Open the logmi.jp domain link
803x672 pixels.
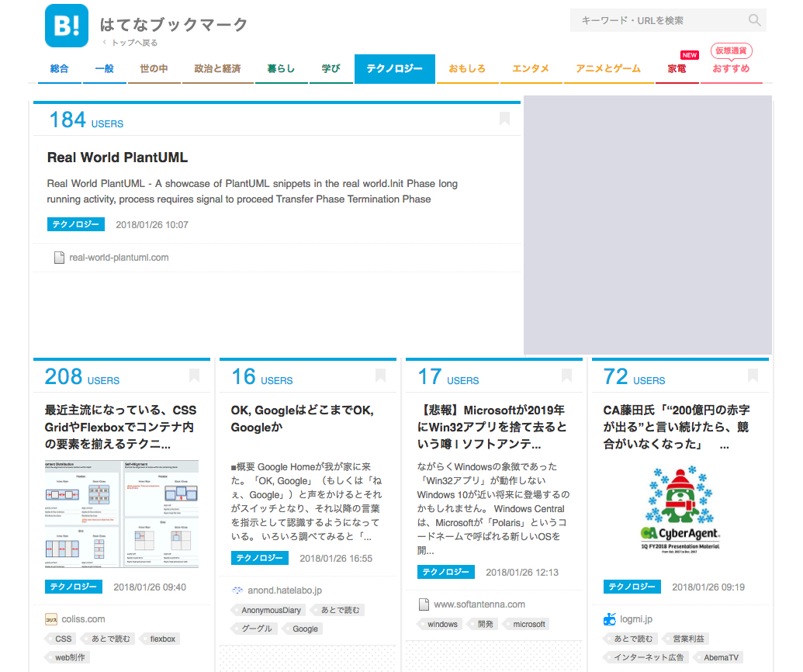click(x=636, y=619)
